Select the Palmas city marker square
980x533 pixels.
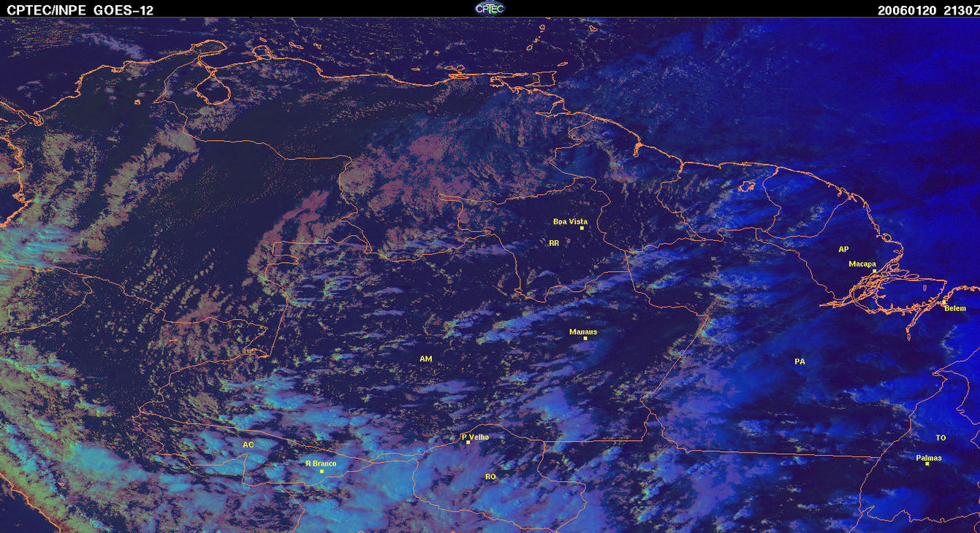[x=927, y=464]
